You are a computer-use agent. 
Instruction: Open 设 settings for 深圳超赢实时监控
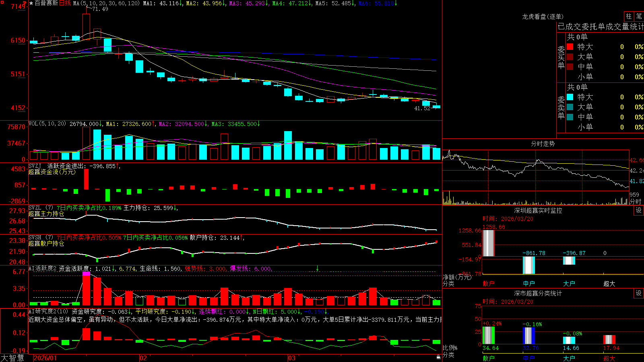[639, 210]
